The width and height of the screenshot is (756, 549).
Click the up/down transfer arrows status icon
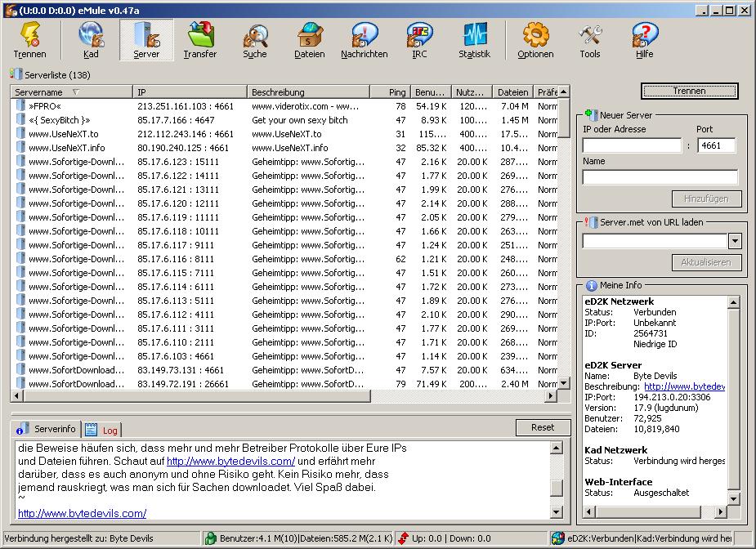403,538
